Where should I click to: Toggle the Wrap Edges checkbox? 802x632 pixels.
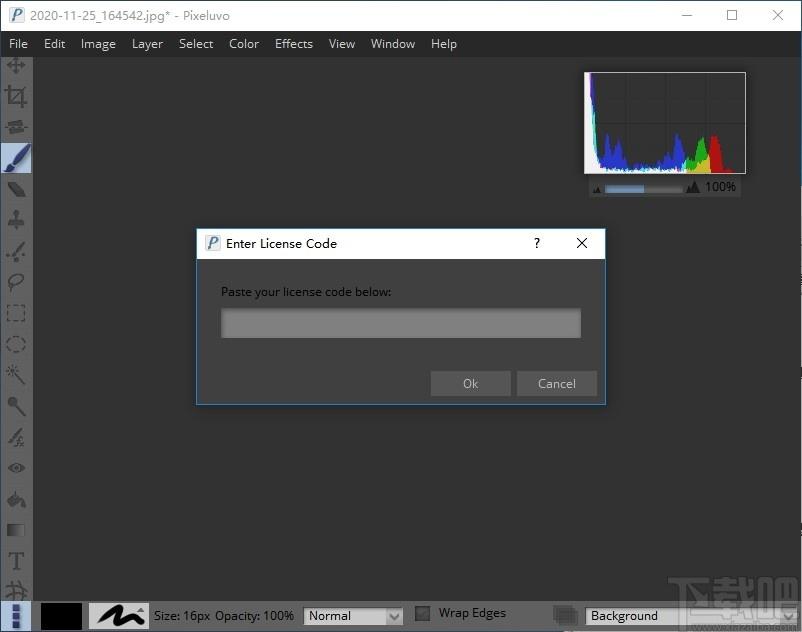(x=422, y=613)
